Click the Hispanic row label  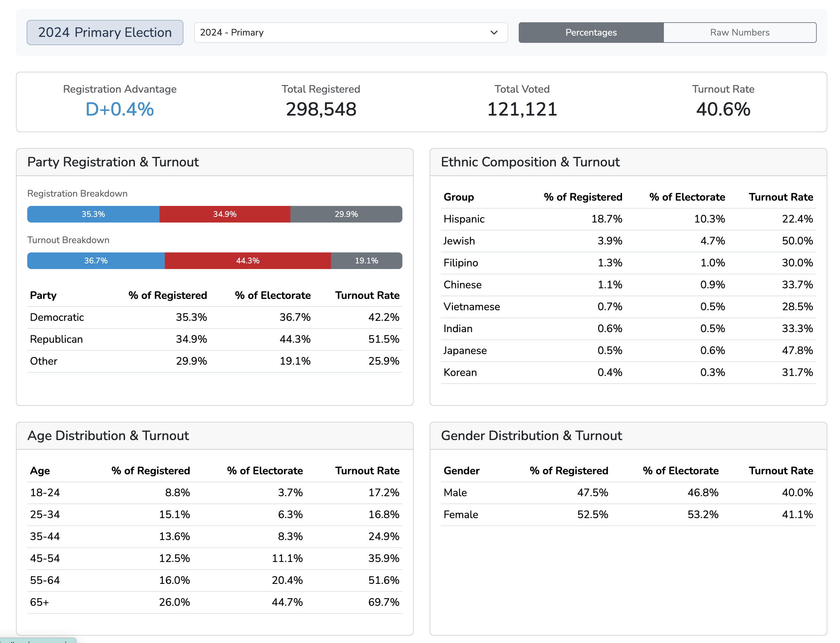pyautogui.click(x=464, y=219)
